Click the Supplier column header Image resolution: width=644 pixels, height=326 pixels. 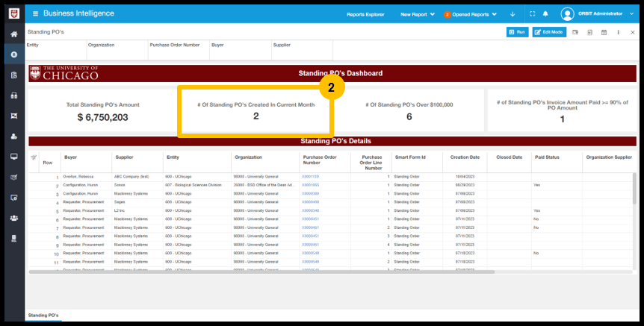click(125, 157)
